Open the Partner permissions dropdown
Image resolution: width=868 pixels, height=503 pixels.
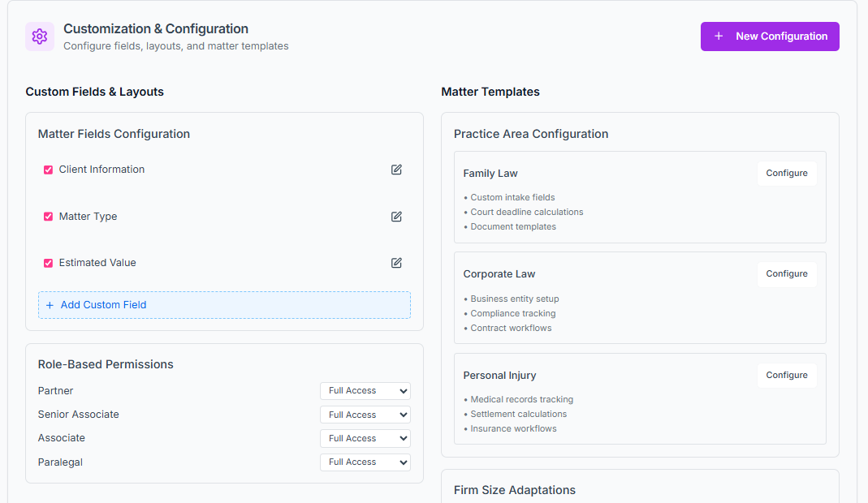click(365, 391)
